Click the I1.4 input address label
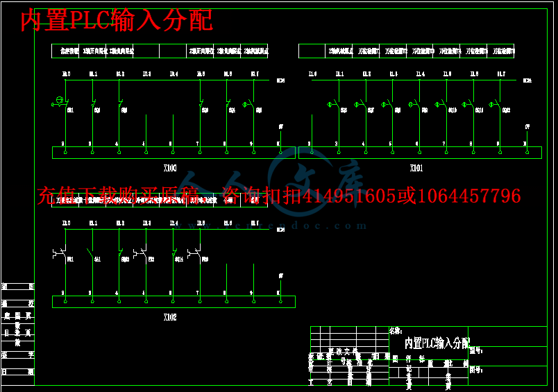This screenshot has width=558, height=392. tap(421, 74)
